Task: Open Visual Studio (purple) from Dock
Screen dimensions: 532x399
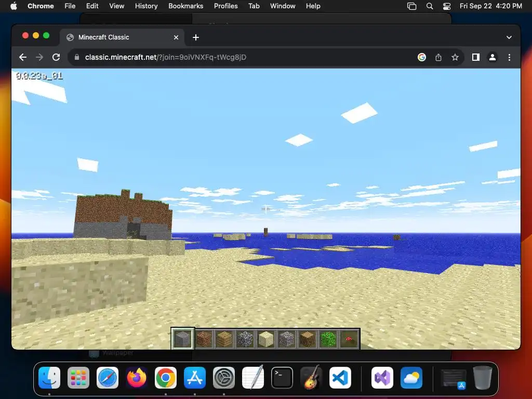Action: 382,378
